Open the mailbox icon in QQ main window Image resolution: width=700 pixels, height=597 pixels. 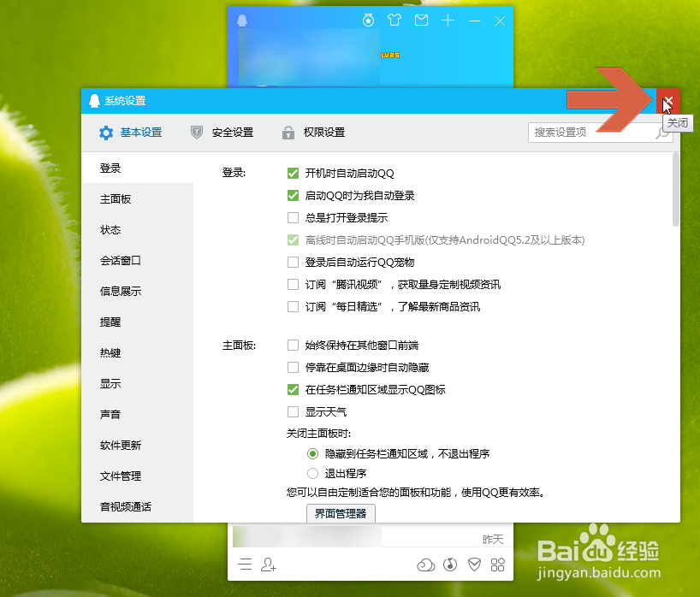pyautogui.click(x=421, y=20)
